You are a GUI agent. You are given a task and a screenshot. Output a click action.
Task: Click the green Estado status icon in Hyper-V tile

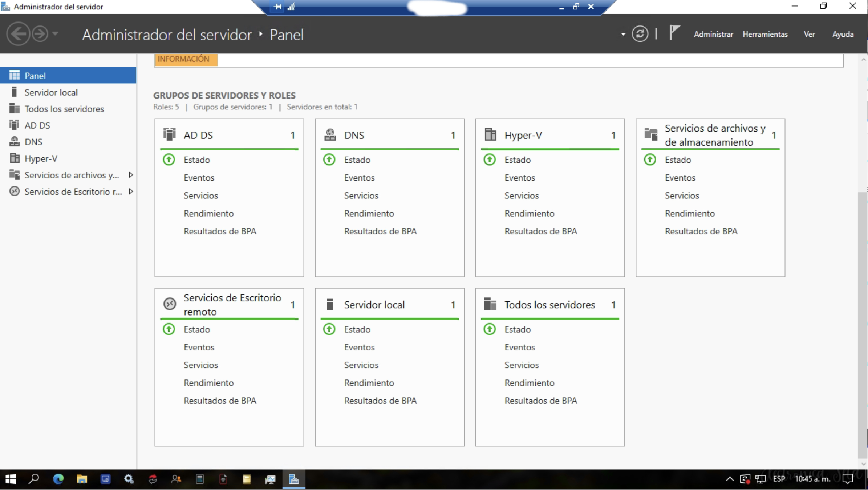pyautogui.click(x=489, y=159)
